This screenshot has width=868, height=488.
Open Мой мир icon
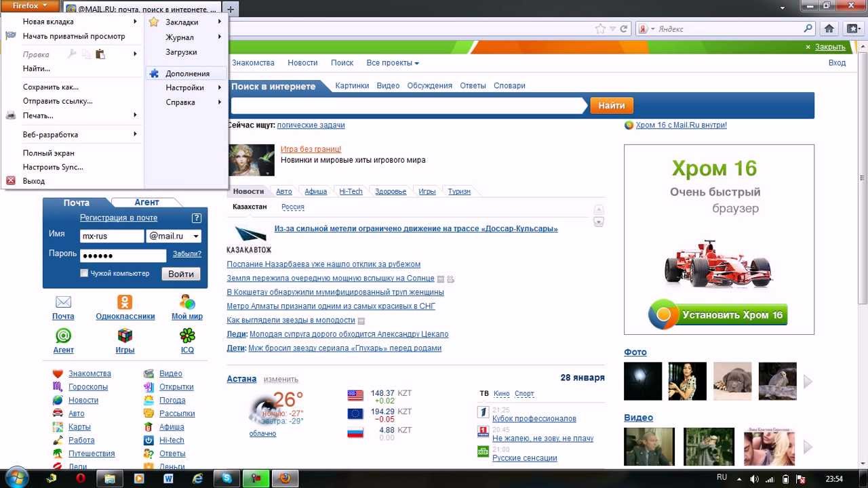[x=187, y=302]
